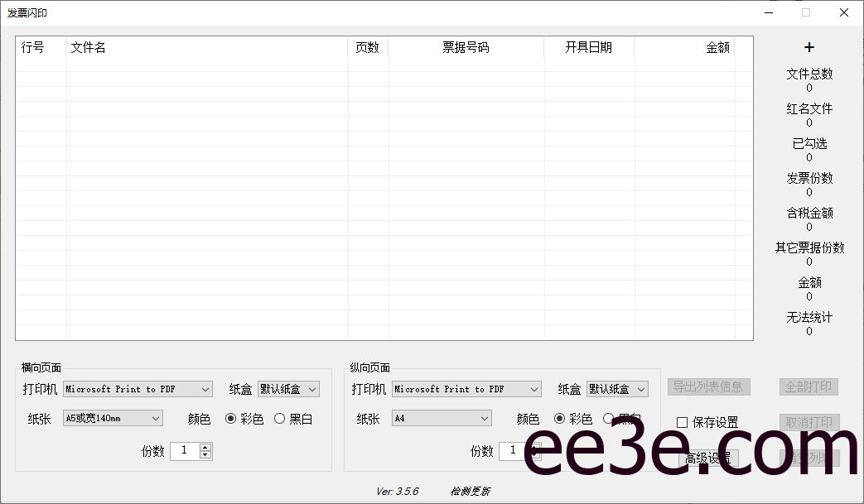The image size is (864, 504).
Task: Open the 横向页面 默认纸盒 tray dropdown
Action: (x=288, y=389)
